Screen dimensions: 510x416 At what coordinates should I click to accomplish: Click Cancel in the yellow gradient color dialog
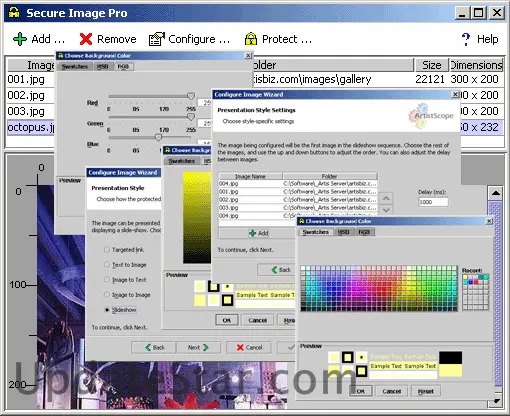[x=258, y=320]
